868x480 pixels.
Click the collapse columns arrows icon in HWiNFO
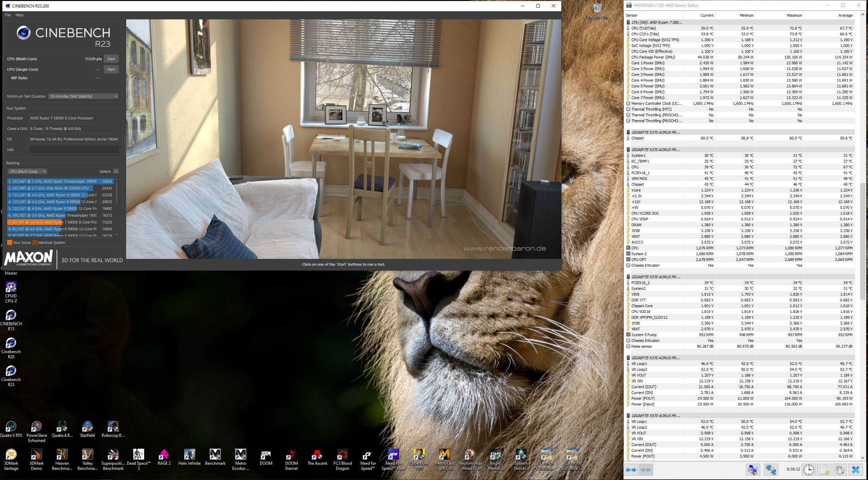coord(646,470)
